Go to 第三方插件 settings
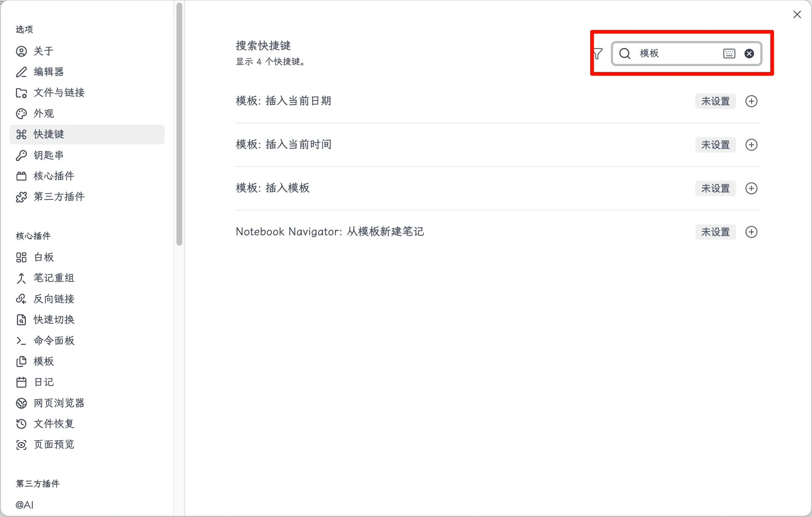This screenshot has height=517, width=812. 59,196
